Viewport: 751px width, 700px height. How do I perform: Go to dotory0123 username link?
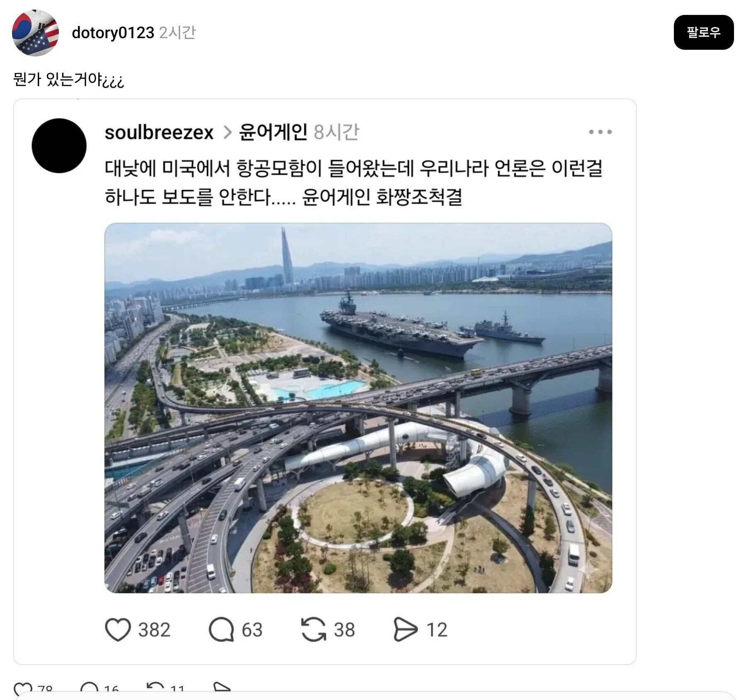coord(113,33)
